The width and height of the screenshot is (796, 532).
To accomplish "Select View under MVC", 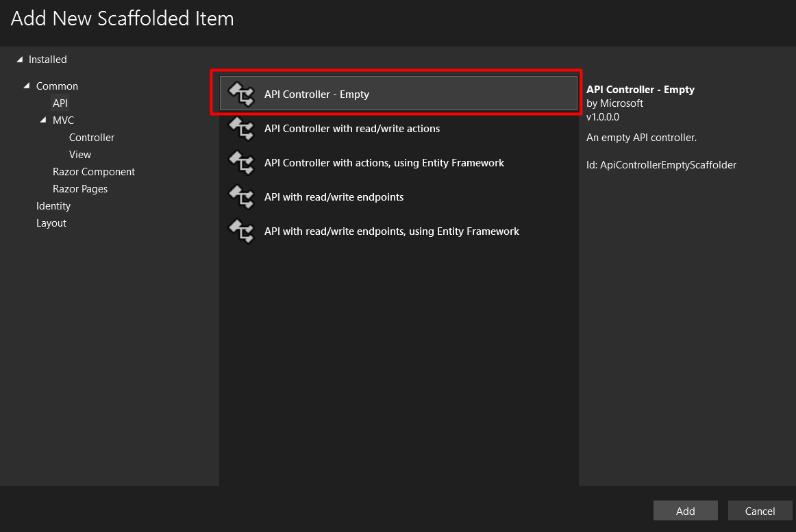I will (80, 154).
